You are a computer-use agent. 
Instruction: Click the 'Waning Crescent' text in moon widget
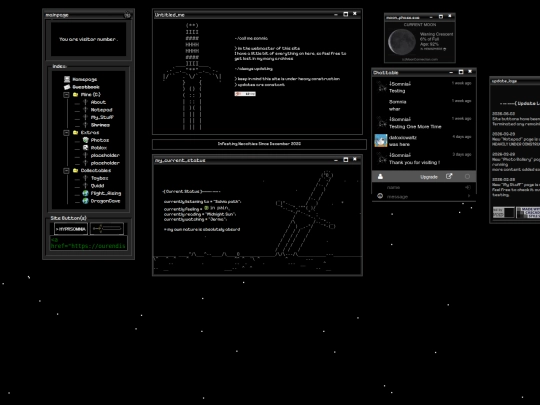click(436, 34)
